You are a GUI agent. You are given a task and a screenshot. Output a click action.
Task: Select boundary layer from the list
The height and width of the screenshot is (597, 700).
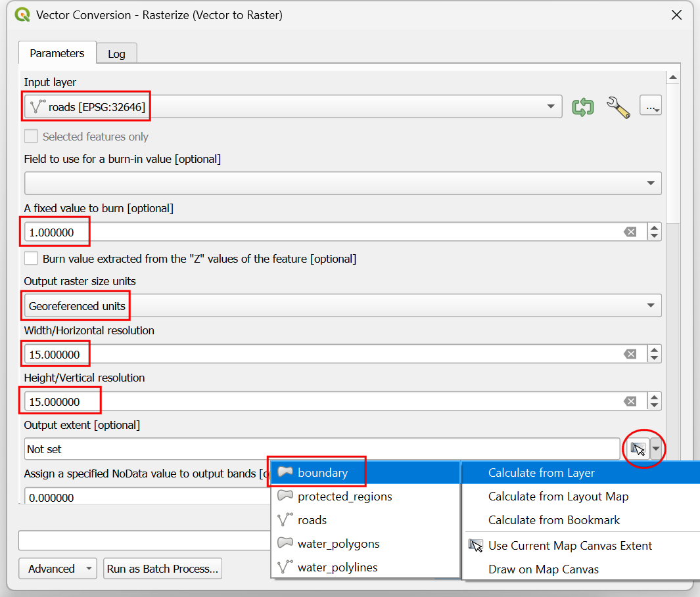click(323, 473)
